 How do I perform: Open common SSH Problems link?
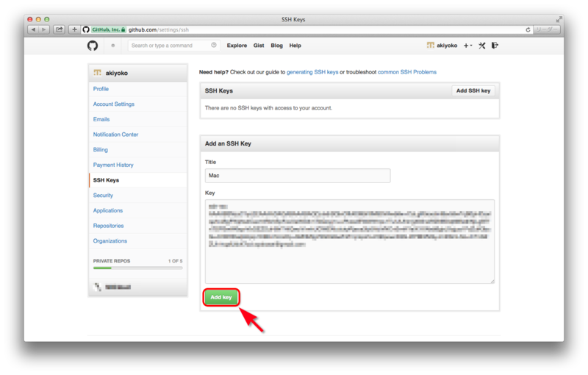tap(407, 72)
